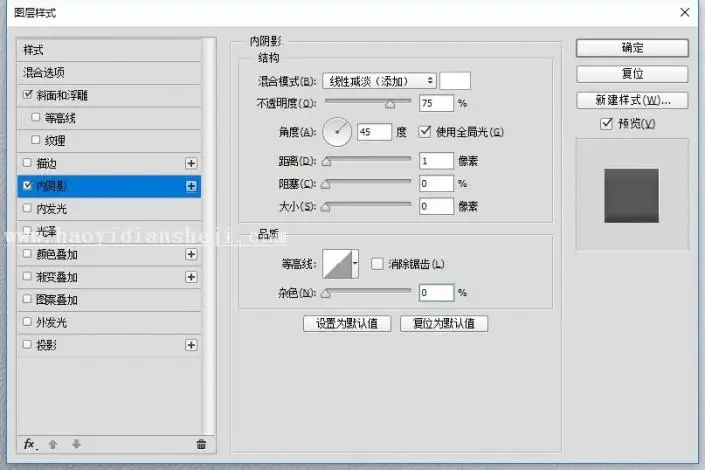Add another 内阴影 effect with plus icon

click(191, 186)
